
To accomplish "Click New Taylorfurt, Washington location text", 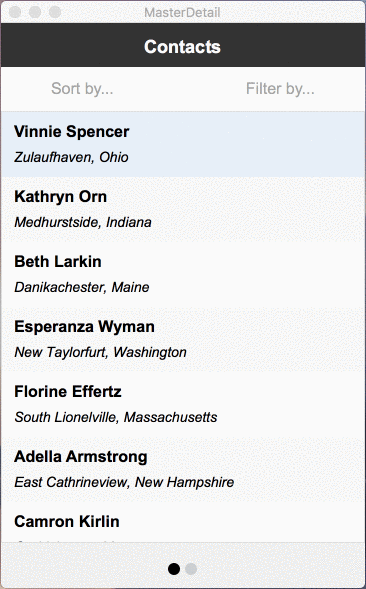I will click(100, 352).
